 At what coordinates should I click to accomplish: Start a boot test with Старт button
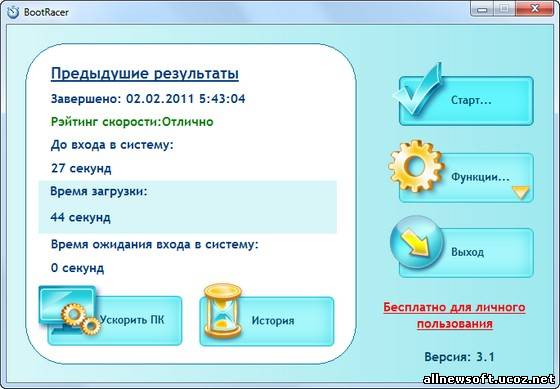point(466,100)
